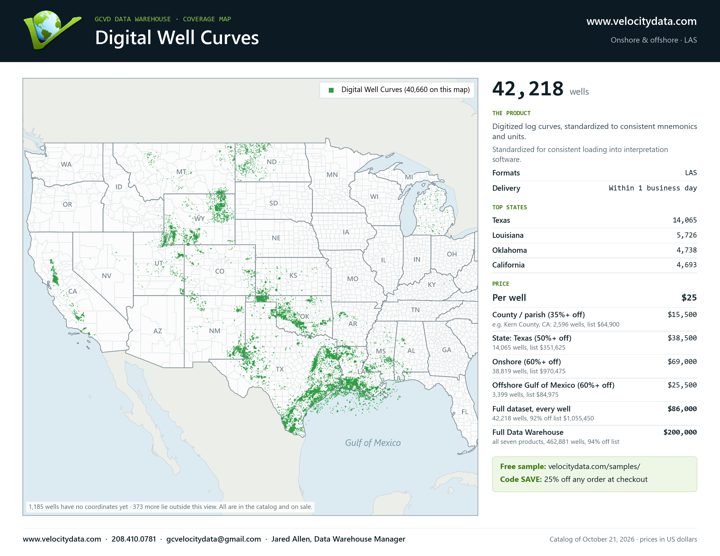
Task: Click the MN state label on map
Action: tap(332, 174)
